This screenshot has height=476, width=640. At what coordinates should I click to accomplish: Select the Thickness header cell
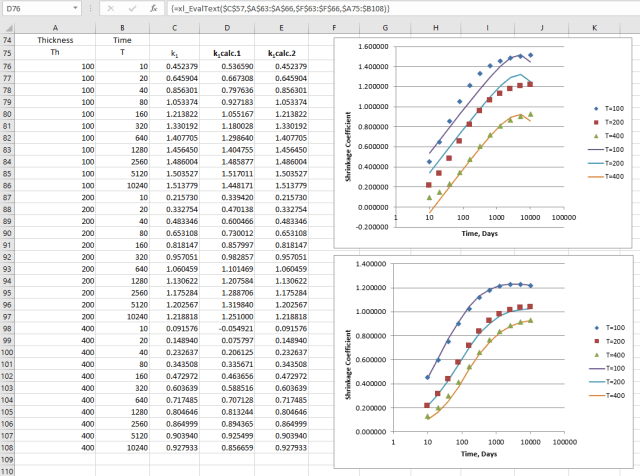pos(55,40)
